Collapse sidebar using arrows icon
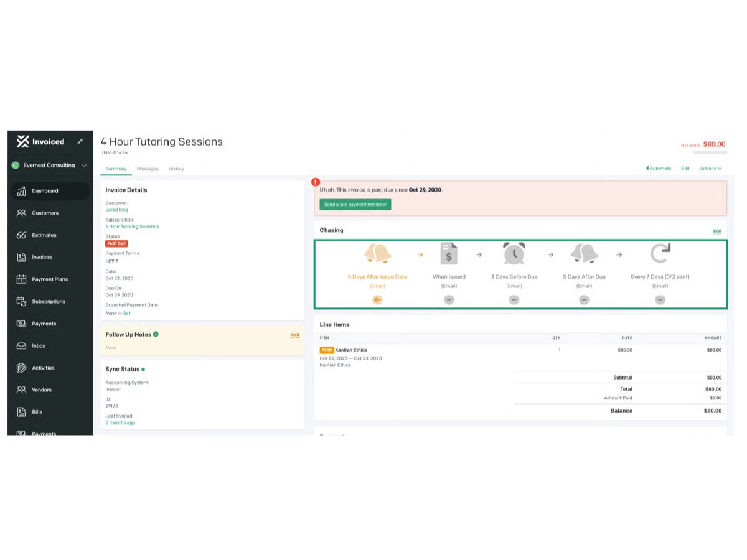Viewport: 747px width, 560px height. pos(80,142)
